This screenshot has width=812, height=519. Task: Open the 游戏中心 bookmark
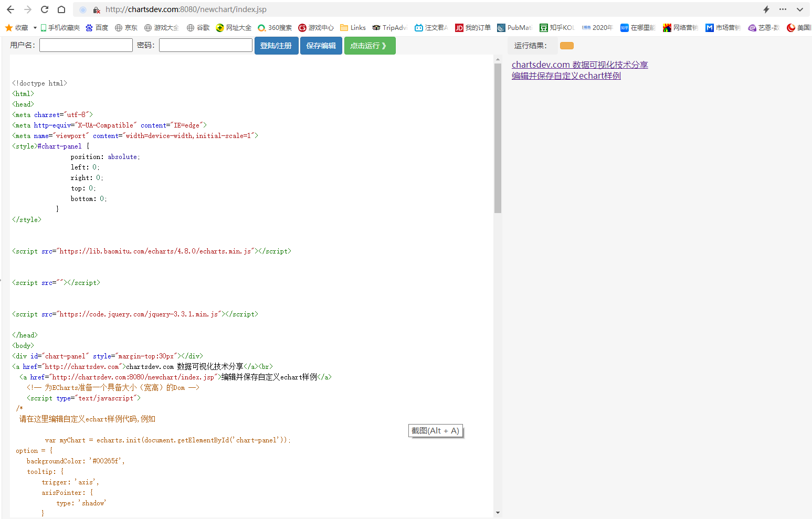316,27
